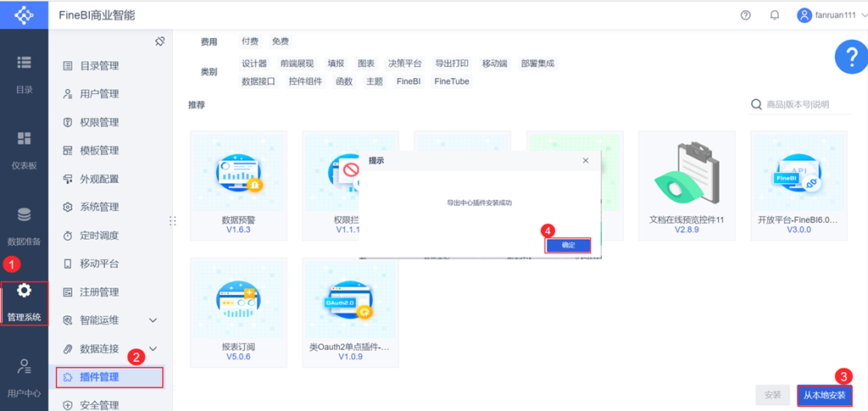Open the fanruan111 account dropdown arrow
The height and width of the screenshot is (411, 868).
(865, 16)
